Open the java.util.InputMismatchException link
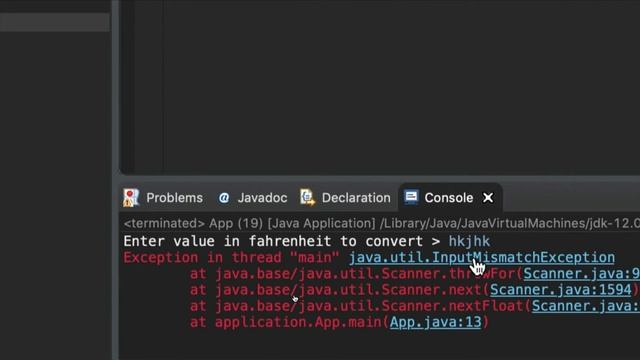 pos(482,258)
